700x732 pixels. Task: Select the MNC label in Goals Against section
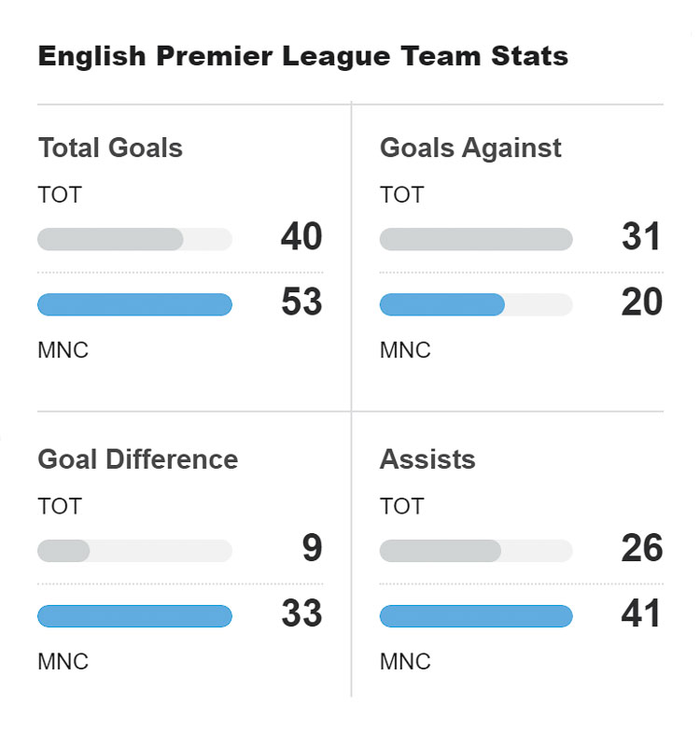(x=405, y=350)
